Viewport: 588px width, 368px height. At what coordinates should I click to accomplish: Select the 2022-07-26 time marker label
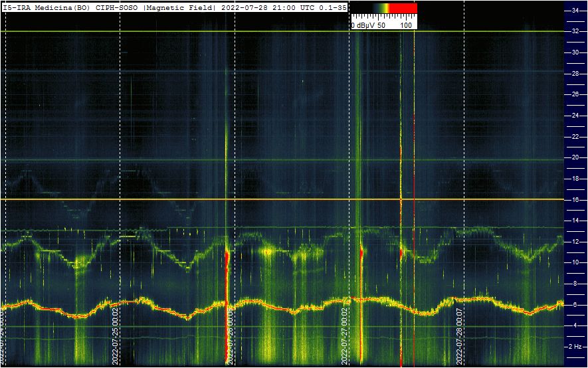230,335
